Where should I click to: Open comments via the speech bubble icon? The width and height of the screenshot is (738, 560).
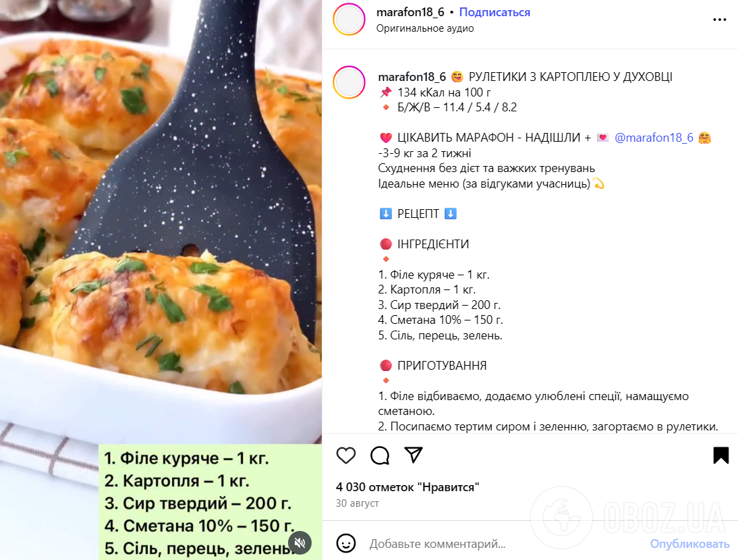coord(380,455)
